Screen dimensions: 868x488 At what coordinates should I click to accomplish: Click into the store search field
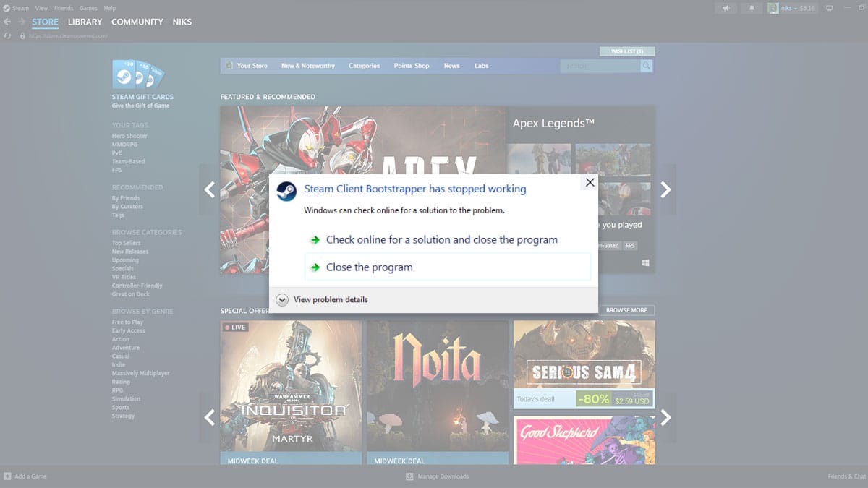(599, 66)
